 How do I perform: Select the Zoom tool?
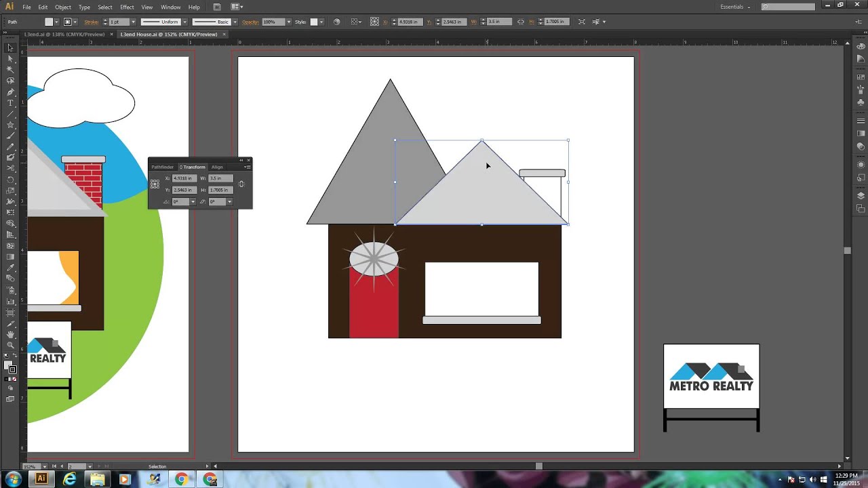click(10, 345)
